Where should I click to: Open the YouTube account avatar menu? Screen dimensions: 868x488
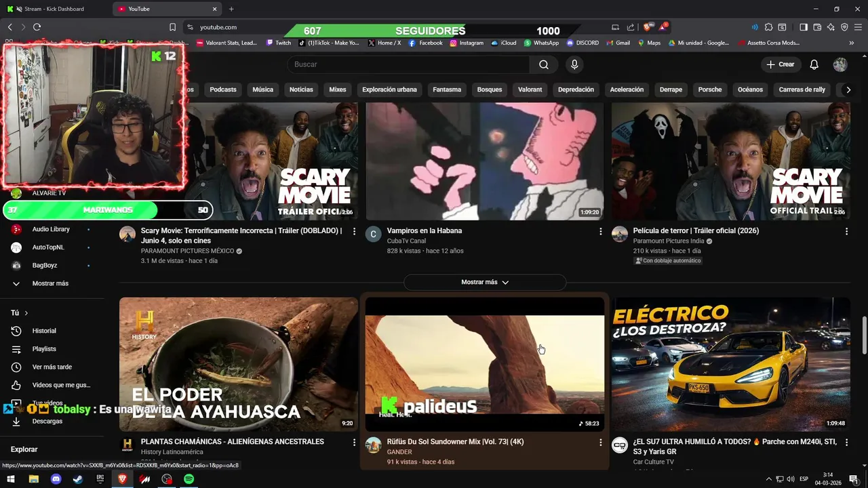click(840, 64)
